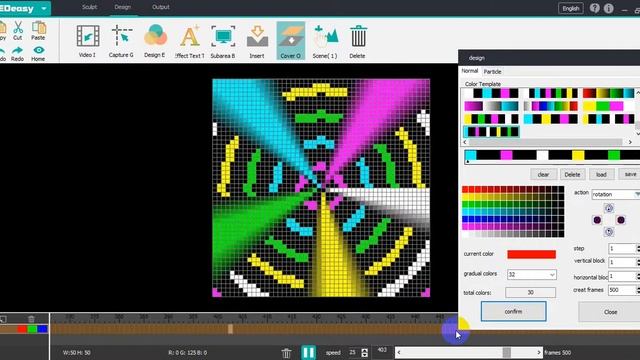
Task: Open the English language selector
Action: pos(571,8)
